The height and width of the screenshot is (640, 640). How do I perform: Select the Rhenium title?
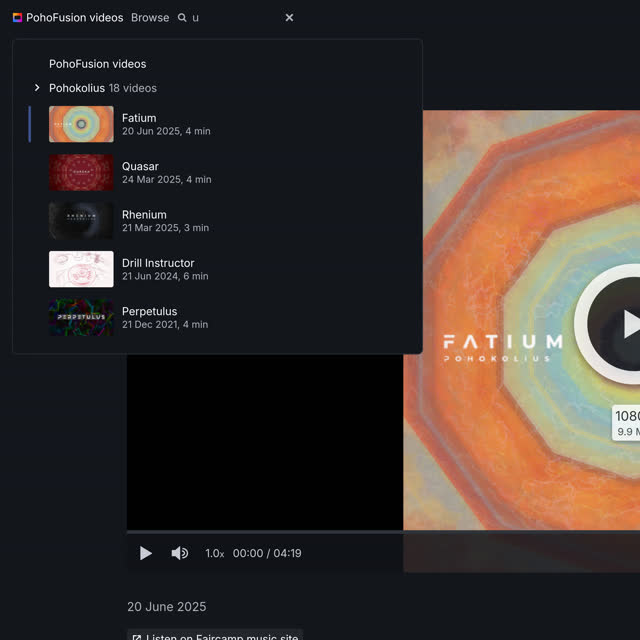point(144,215)
